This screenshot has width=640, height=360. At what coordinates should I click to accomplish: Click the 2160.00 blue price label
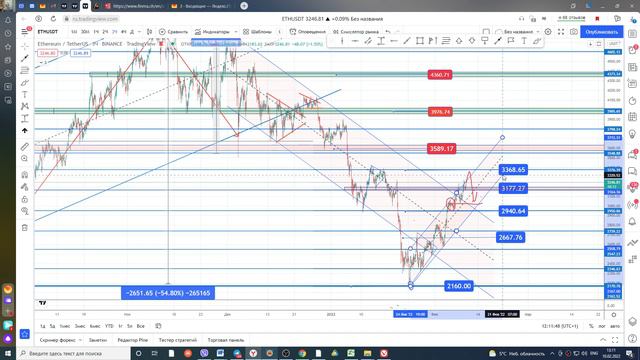459,286
